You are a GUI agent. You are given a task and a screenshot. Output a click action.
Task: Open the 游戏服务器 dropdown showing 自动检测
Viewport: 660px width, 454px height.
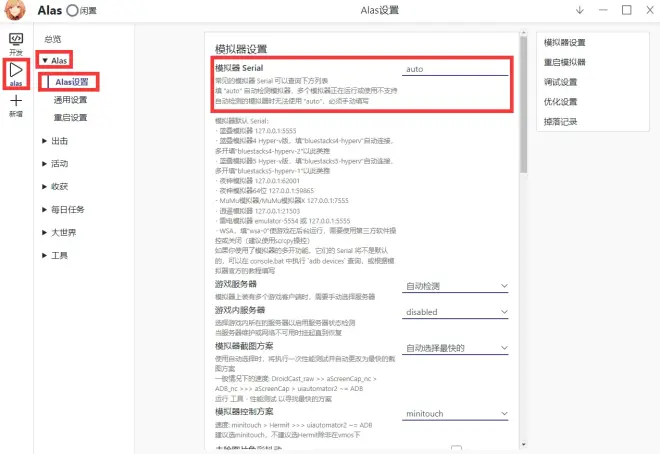tap(455, 286)
